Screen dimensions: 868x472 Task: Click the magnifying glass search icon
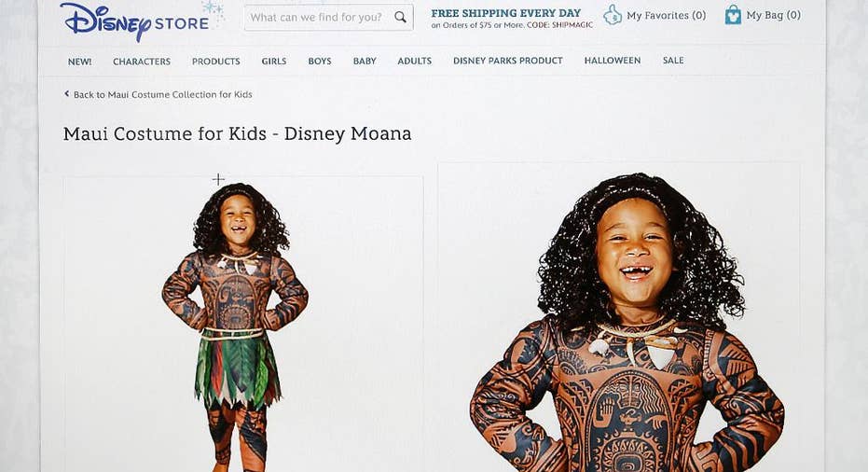tap(400, 17)
